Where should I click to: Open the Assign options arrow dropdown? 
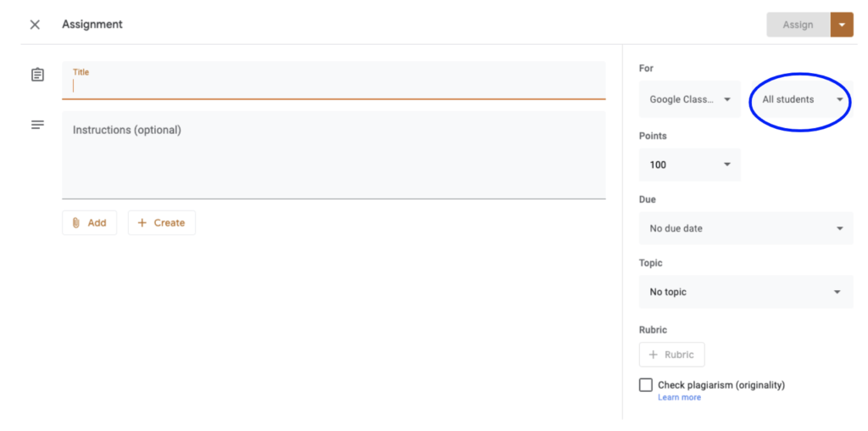[842, 25]
